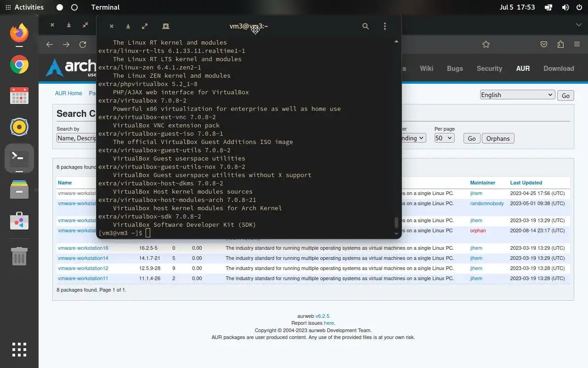Screen dimensions: 588x368
Task: Open the Search by dropdown showing Name, Descrip
Action: [76, 138]
